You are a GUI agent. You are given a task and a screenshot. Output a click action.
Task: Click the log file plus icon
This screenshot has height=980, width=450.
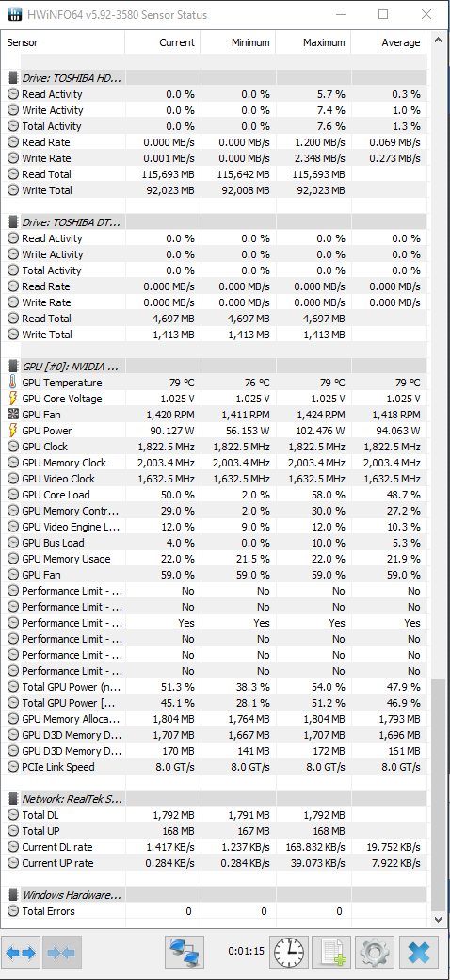331,953
